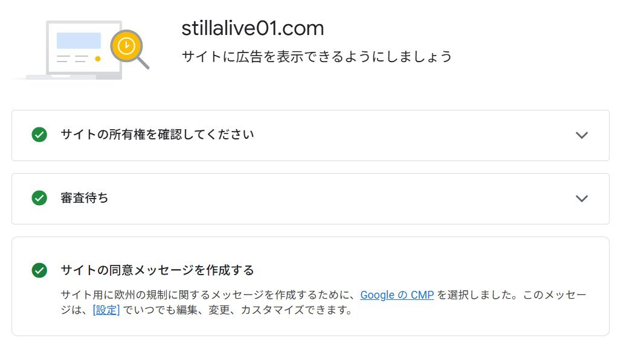Expand the 審査待ち section chevron
This screenshot has width=644, height=353.
(x=582, y=199)
